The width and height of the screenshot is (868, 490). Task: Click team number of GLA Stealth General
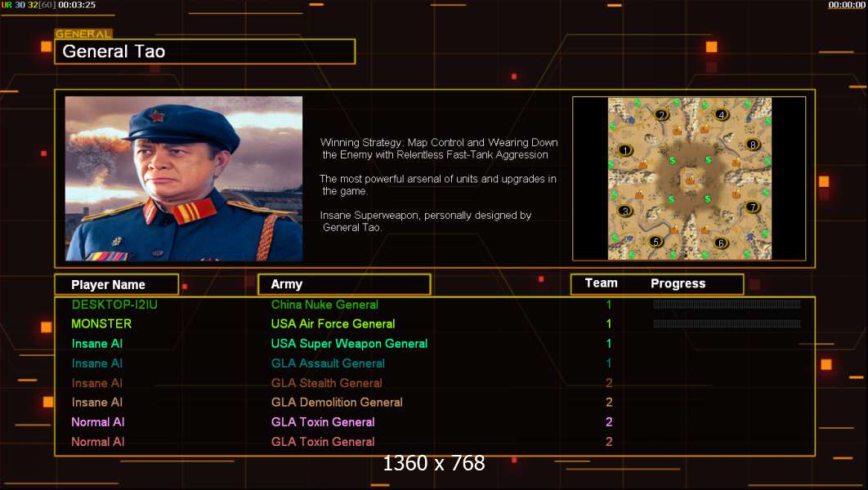(609, 383)
